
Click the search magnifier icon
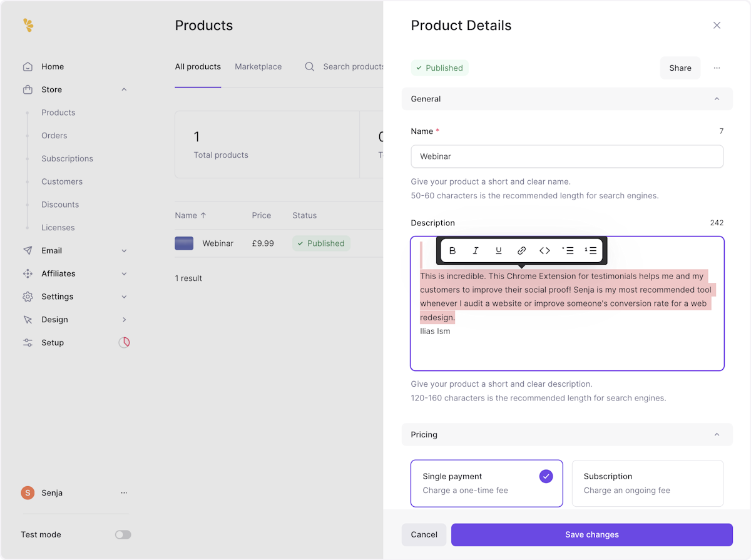[309, 67]
